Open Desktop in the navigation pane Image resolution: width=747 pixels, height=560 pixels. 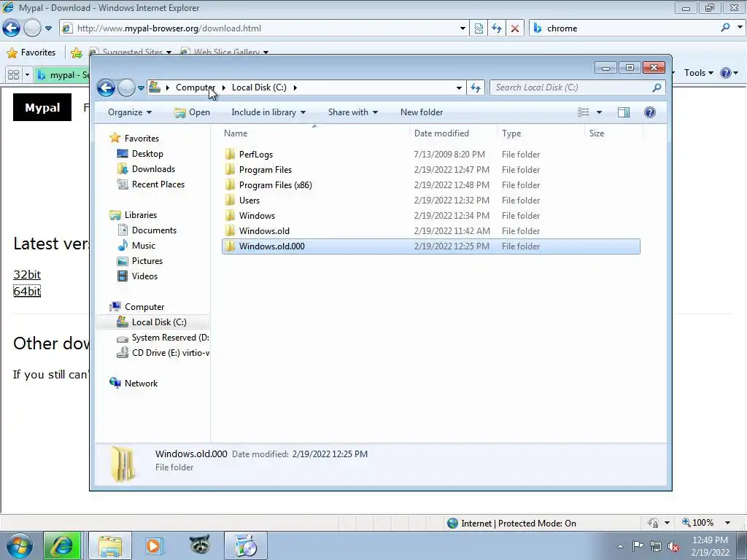(x=147, y=154)
